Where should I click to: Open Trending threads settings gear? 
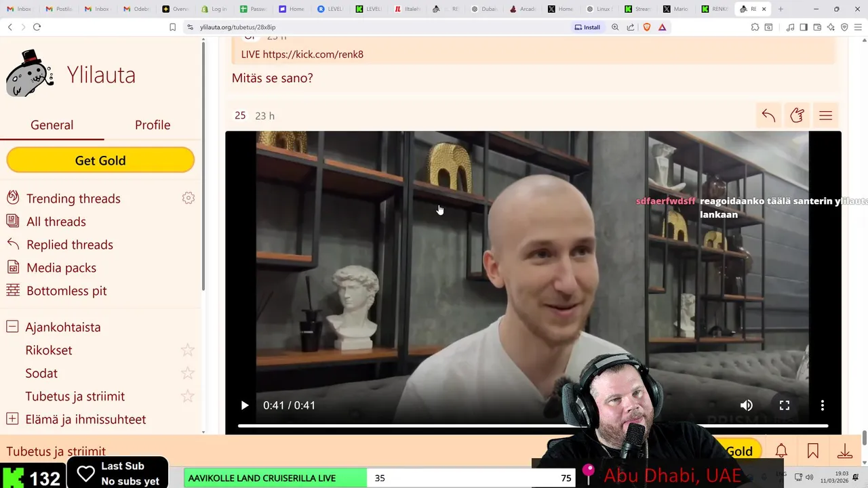point(189,198)
